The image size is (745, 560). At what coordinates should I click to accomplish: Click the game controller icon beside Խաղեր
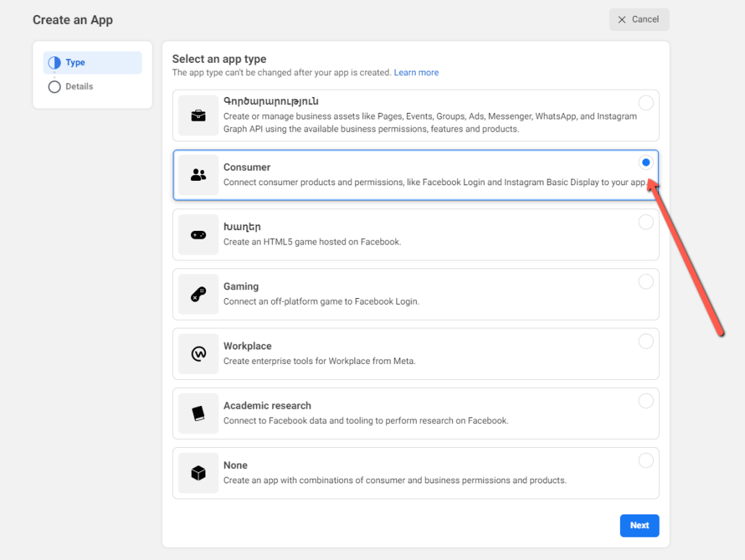pyautogui.click(x=197, y=234)
